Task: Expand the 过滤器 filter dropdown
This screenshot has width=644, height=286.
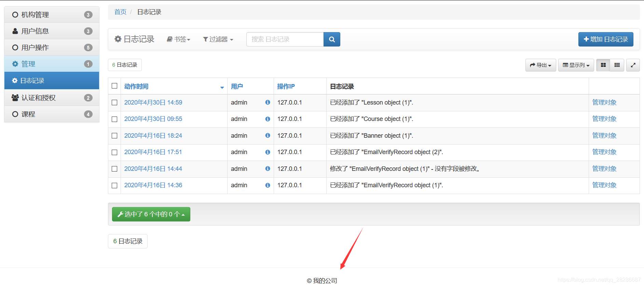Action: pyautogui.click(x=218, y=39)
